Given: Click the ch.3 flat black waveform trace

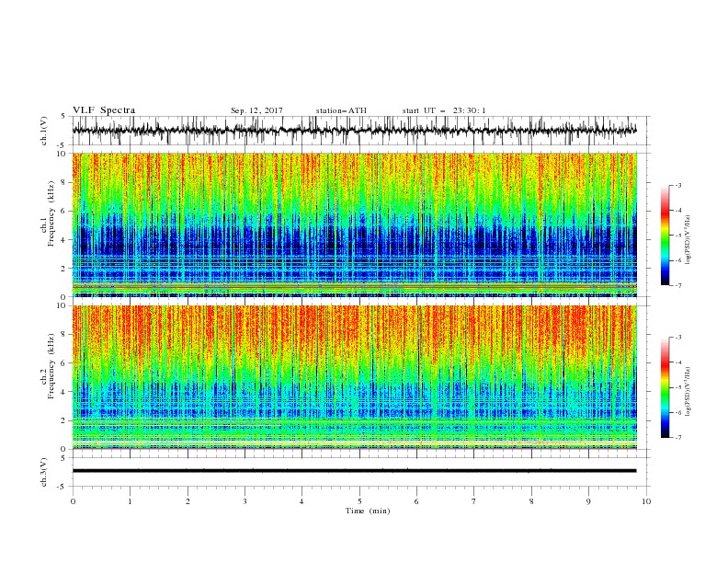Looking at the screenshot, I should (x=354, y=471).
